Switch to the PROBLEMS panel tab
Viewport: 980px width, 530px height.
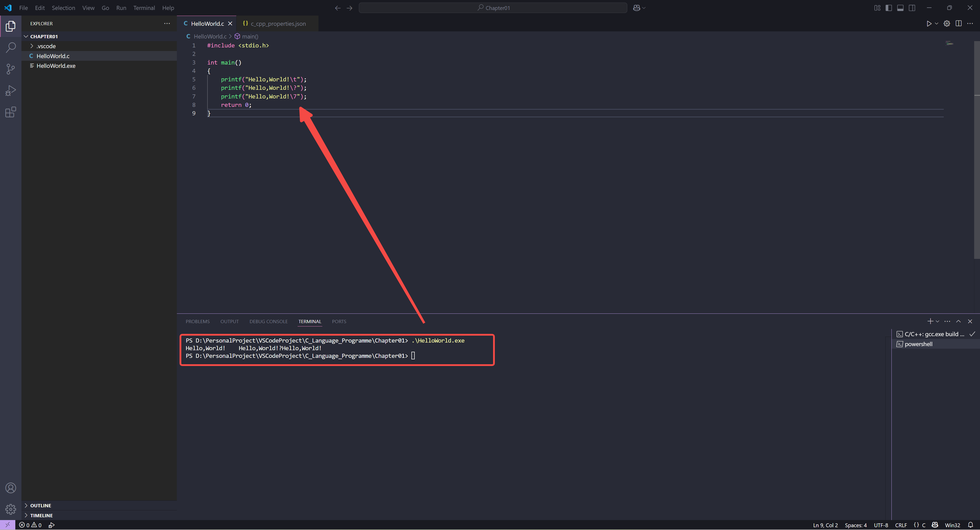(198, 322)
